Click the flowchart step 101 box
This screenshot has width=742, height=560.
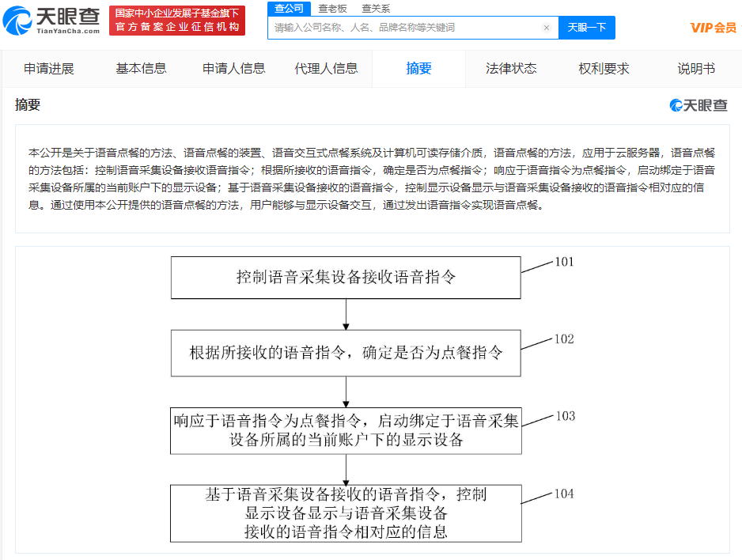tap(346, 278)
